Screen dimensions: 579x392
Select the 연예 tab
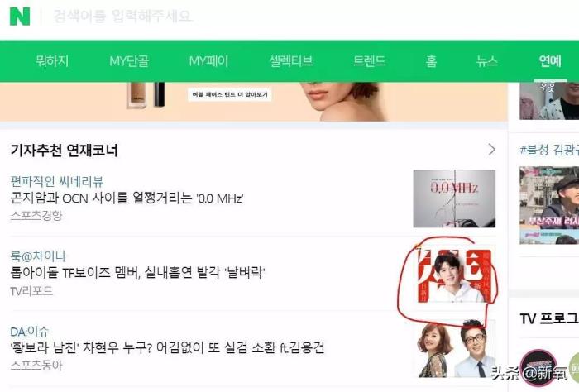pyautogui.click(x=550, y=61)
